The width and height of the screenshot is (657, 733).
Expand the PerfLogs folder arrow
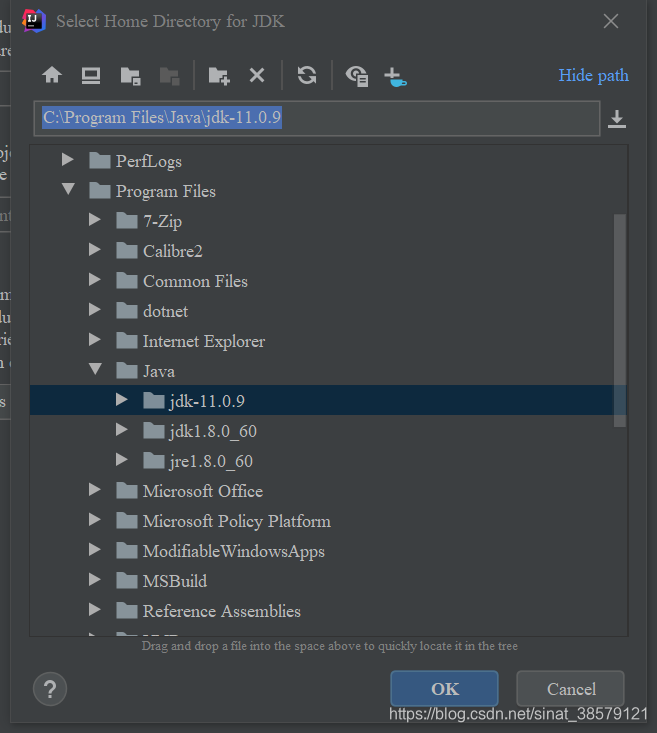(68, 160)
